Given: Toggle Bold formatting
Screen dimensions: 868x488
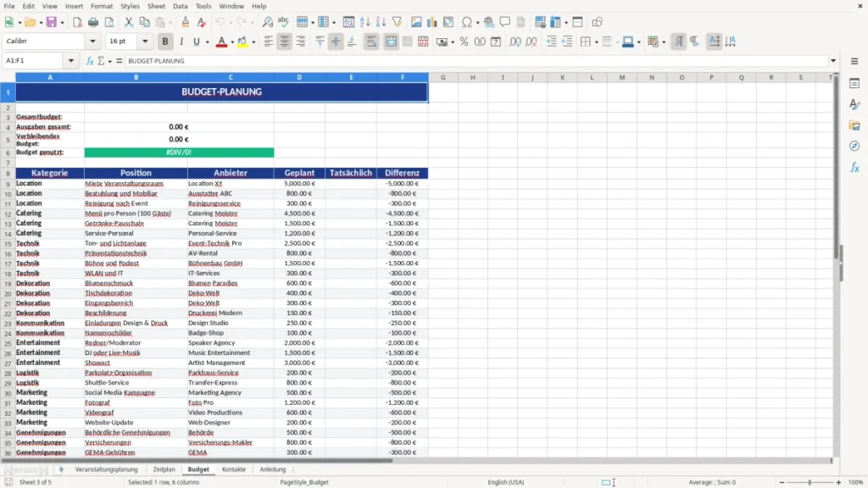Looking at the screenshot, I should (x=165, y=42).
